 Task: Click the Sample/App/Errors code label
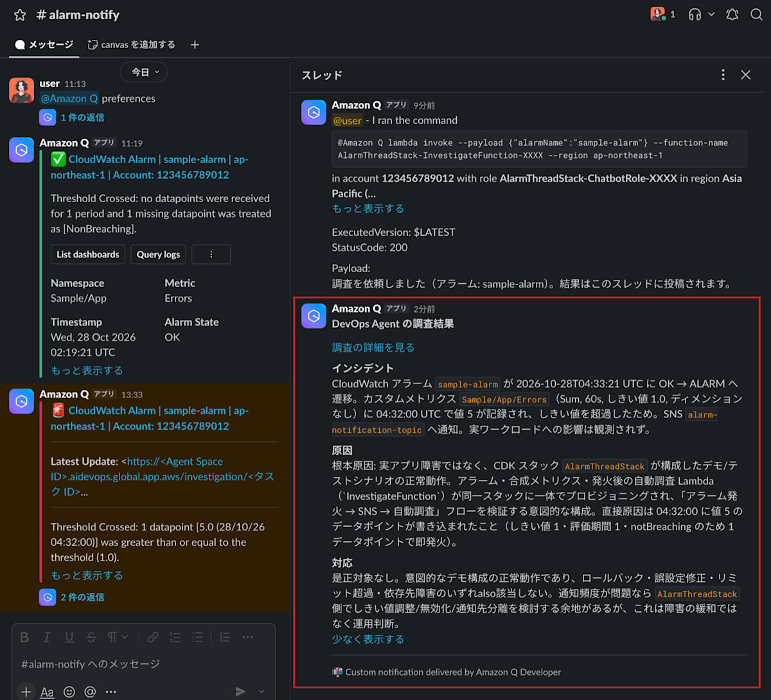click(x=504, y=399)
